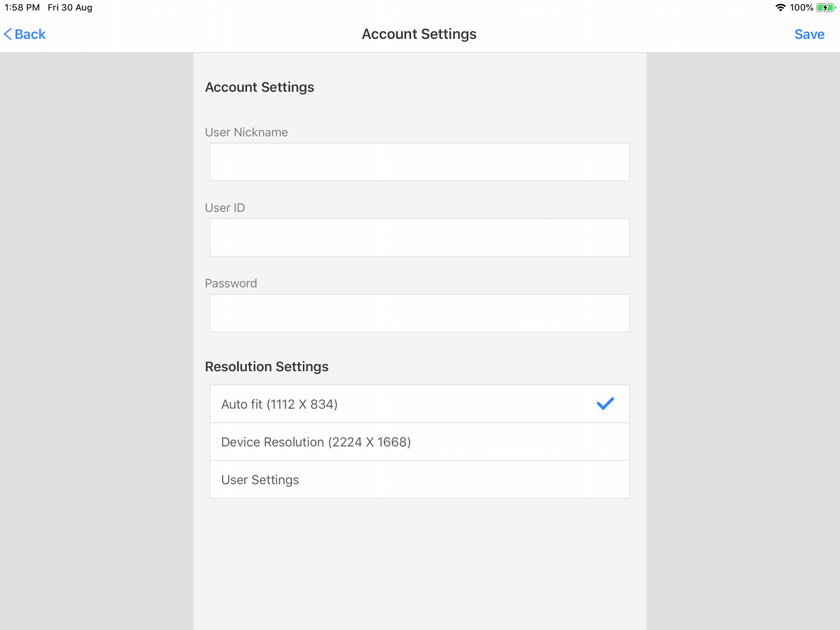Go back using the Back button
840x630 pixels.
[x=25, y=34]
